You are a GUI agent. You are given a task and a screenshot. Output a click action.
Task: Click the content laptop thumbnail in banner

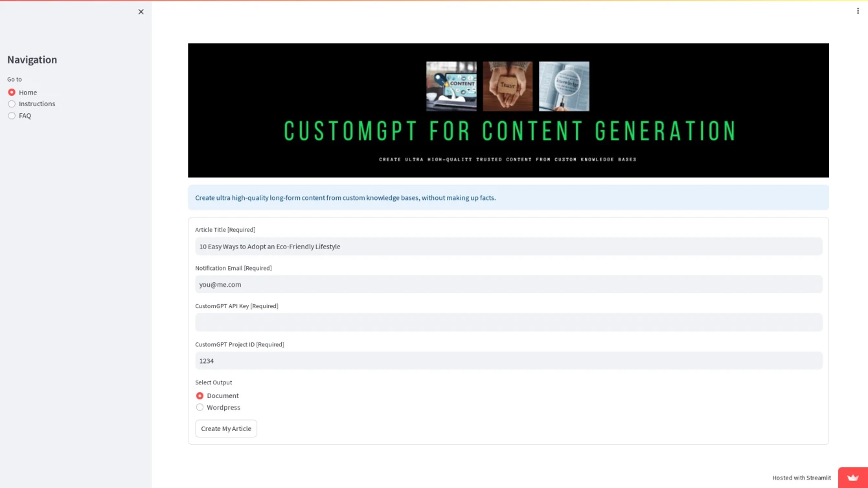(x=451, y=86)
